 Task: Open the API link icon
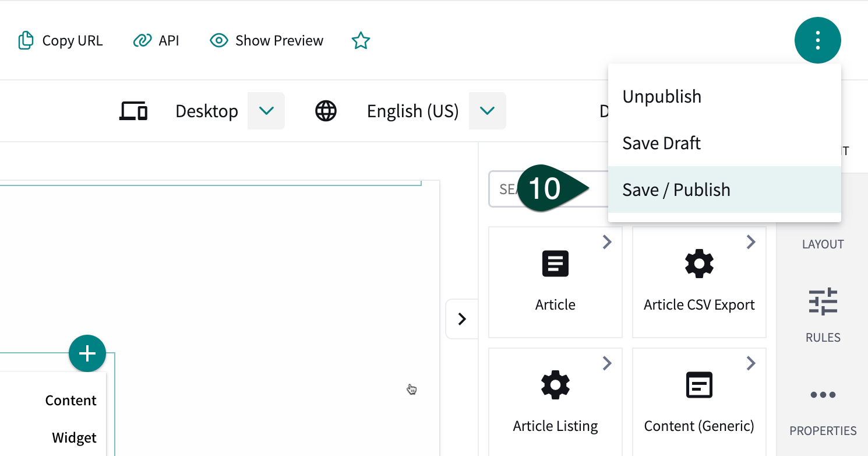click(x=142, y=41)
